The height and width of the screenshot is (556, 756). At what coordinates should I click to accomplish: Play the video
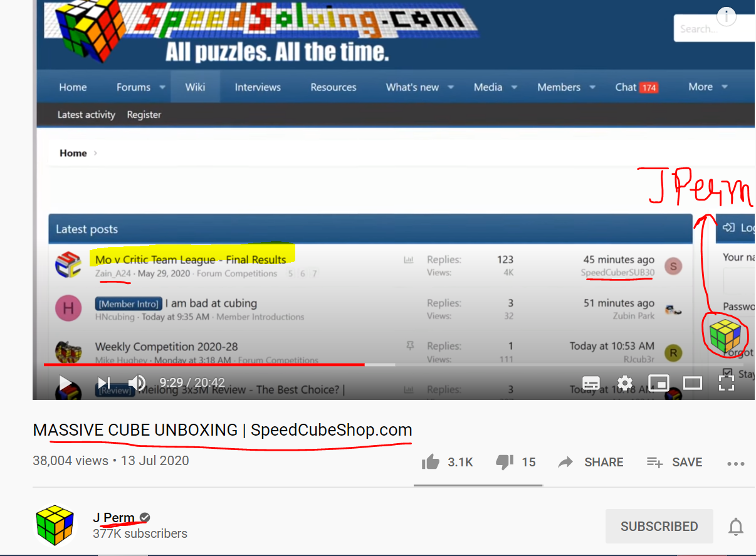[x=65, y=382]
